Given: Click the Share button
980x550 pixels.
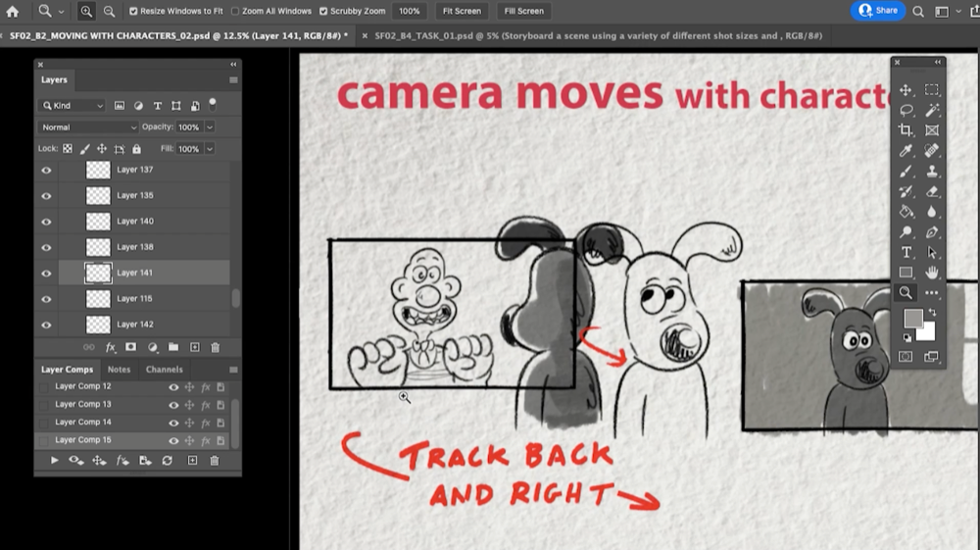Looking at the screenshot, I should tap(878, 11).
